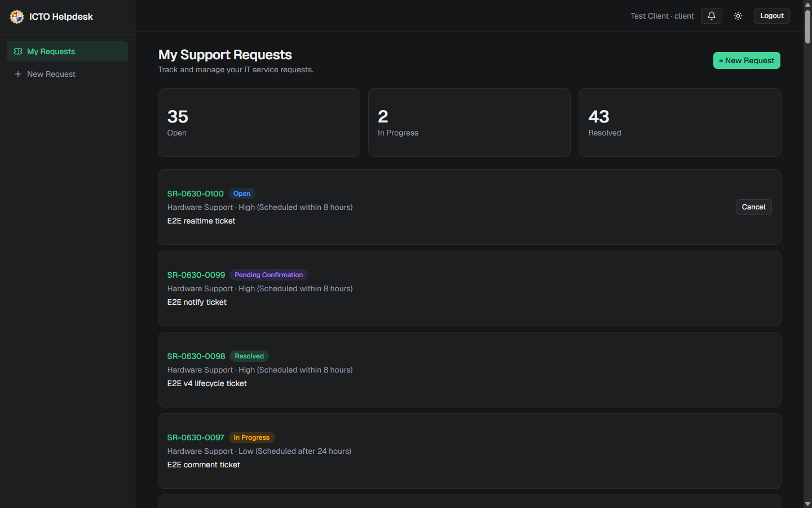
Task: Click the scrollbar down arrow
Action: click(807, 503)
